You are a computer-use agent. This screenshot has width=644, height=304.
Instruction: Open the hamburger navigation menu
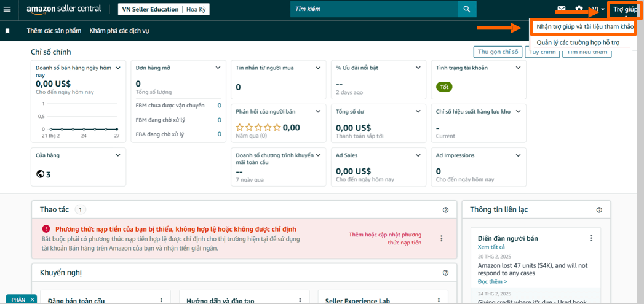click(x=7, y=9)
